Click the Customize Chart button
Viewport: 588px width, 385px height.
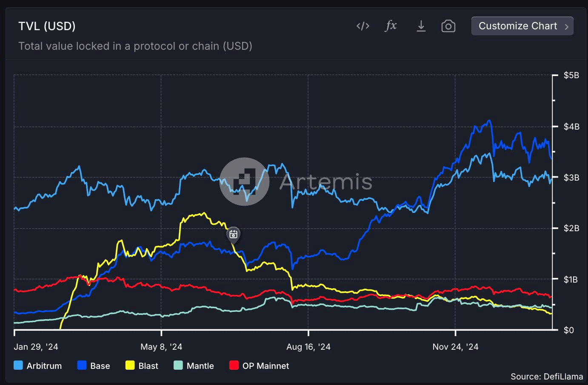click(x=522, y=26)
